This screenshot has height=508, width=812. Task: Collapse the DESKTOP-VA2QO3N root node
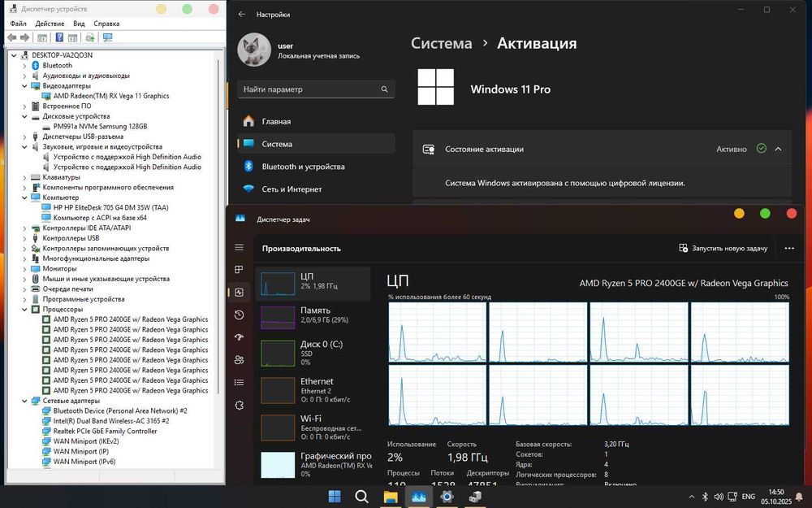click(x=14, y=55)
